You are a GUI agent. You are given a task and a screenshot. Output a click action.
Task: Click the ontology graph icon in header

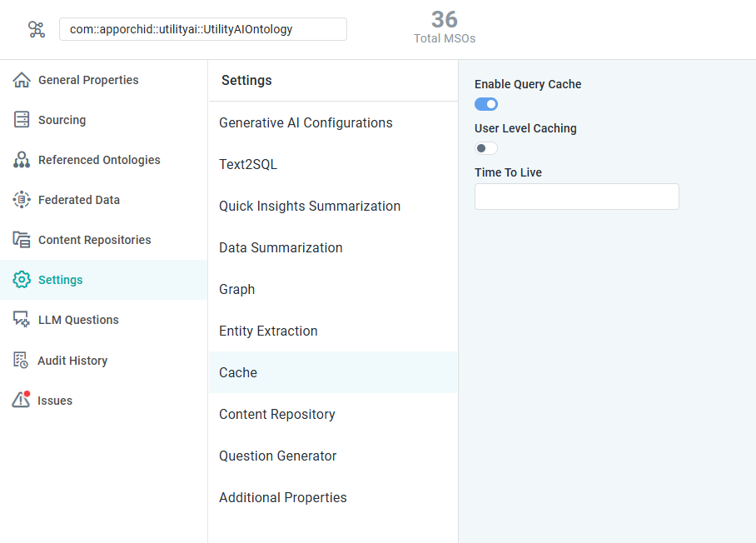pyautogui.click(x=37, y=29)
